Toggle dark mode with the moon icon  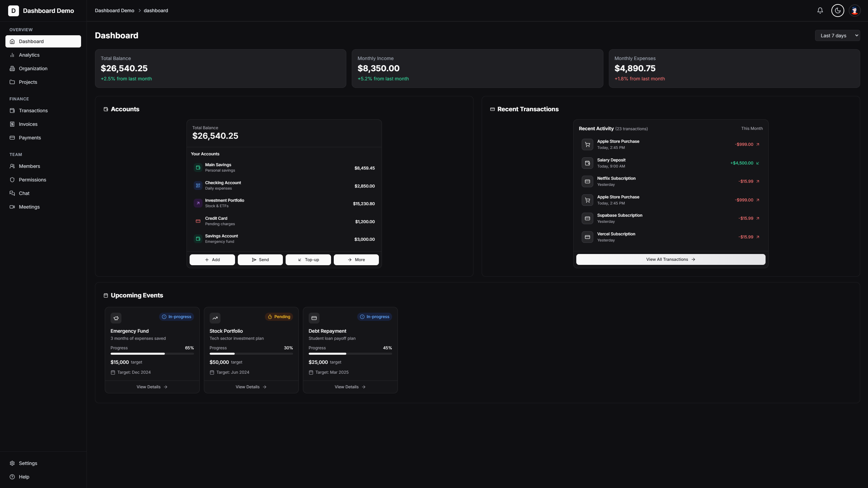(837, 11)
